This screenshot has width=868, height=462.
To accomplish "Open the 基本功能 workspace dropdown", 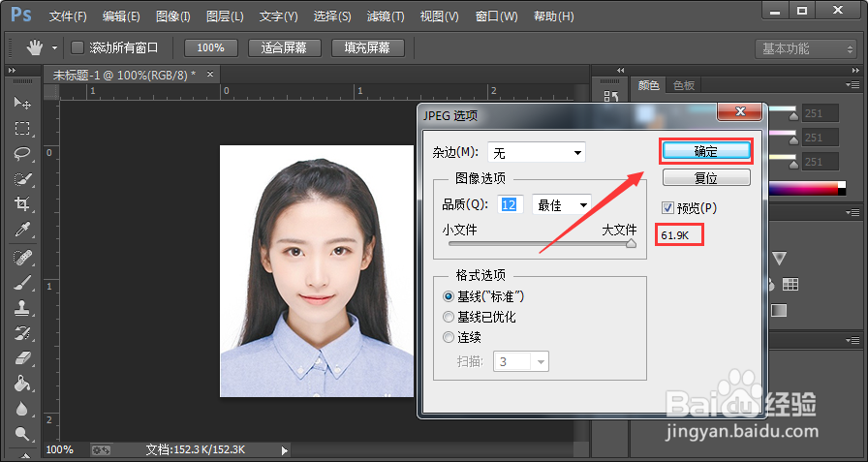I will coord(807,48).
